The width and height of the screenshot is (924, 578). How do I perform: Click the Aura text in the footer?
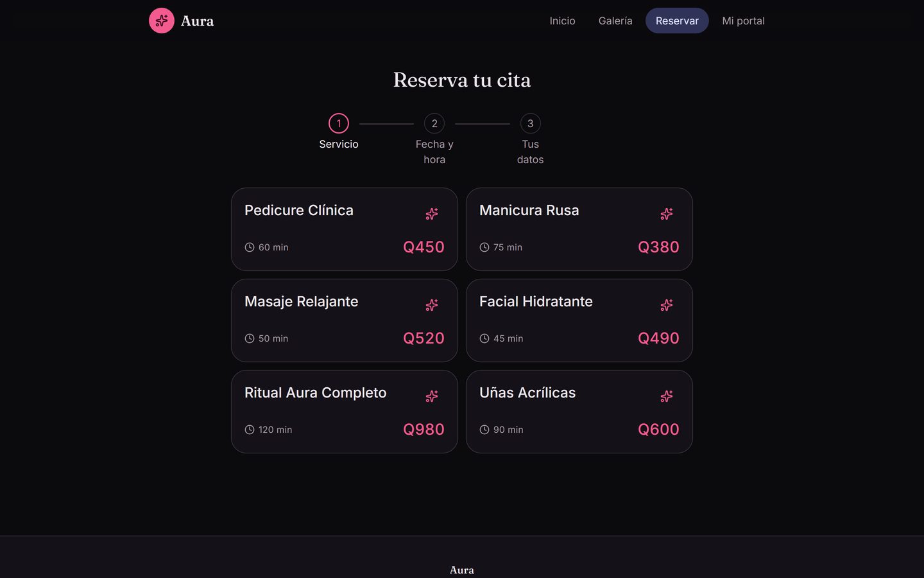tap(462, 570)
